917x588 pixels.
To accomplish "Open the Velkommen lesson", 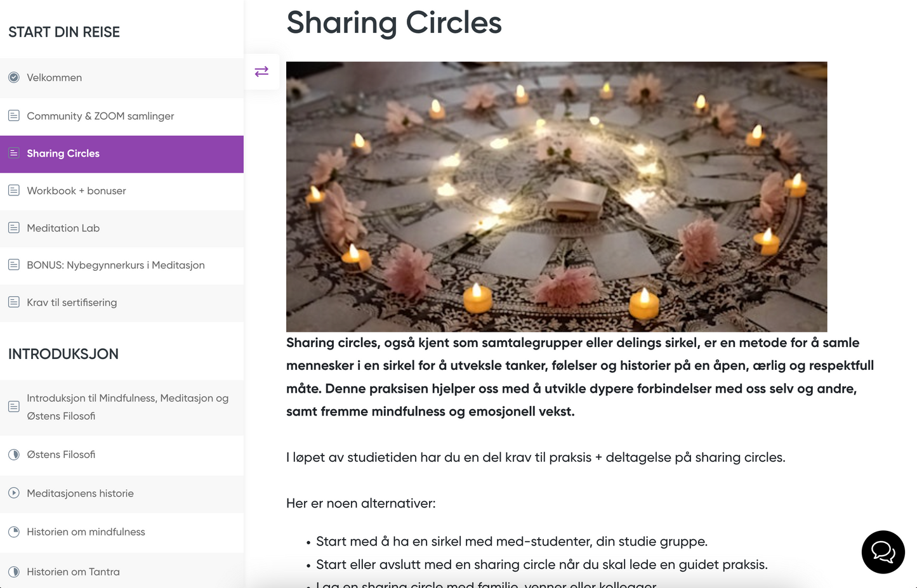I will tap(55, 77).
